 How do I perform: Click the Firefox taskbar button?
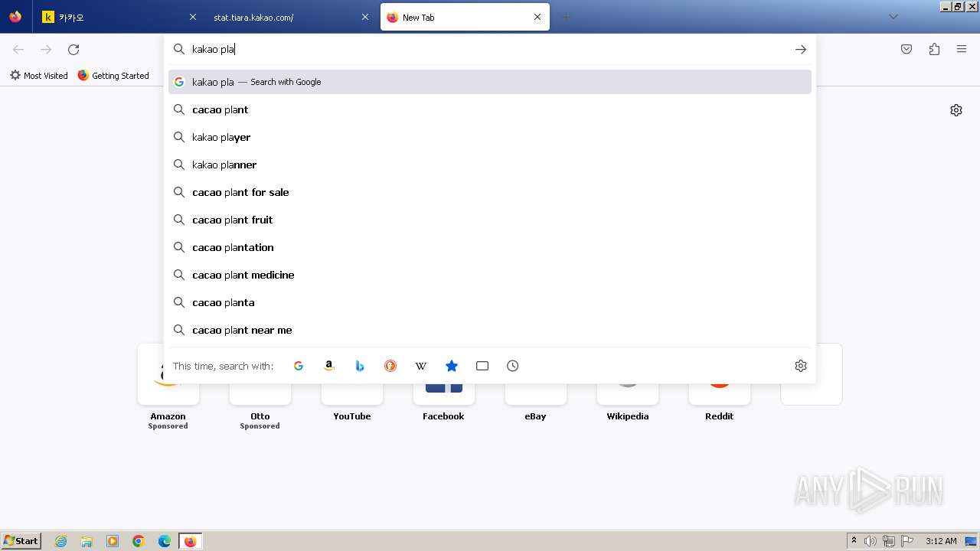point(190,541)
